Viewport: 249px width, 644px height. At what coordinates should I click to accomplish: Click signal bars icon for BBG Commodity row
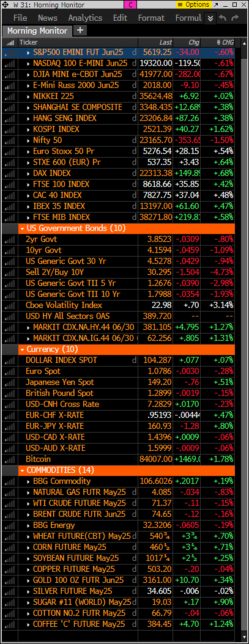tap(10, 481)
